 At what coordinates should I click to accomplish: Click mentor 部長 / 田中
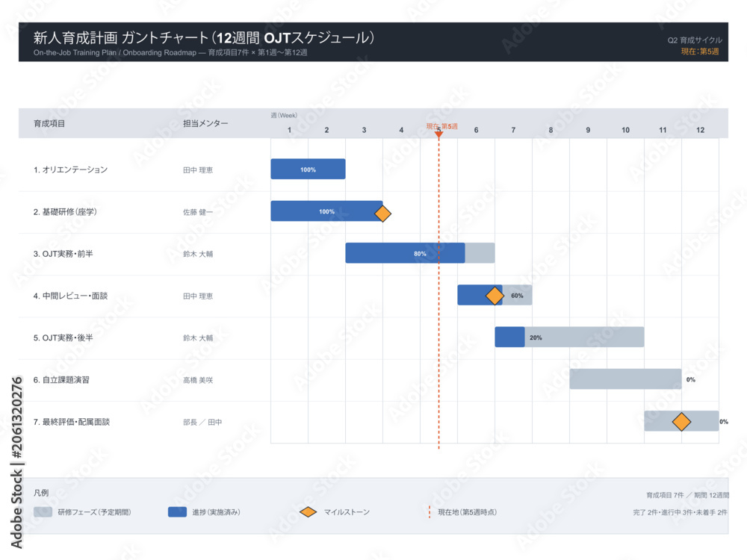pos(202,422)
